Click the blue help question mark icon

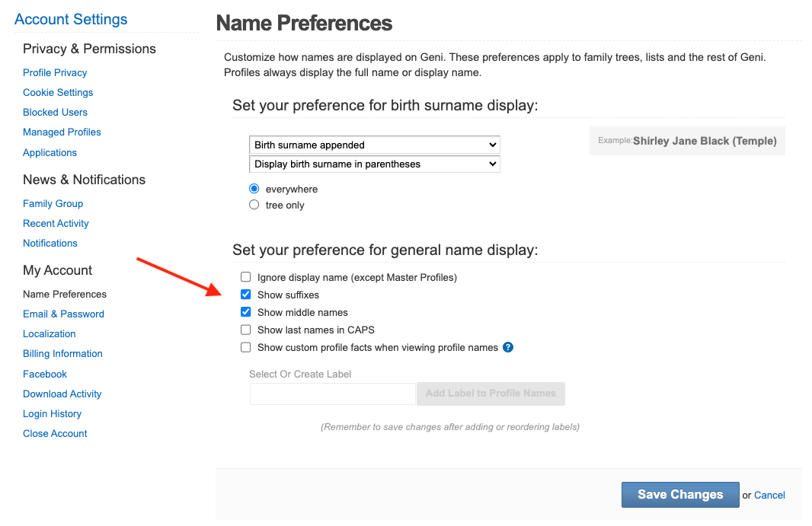[x=508, y=347]
